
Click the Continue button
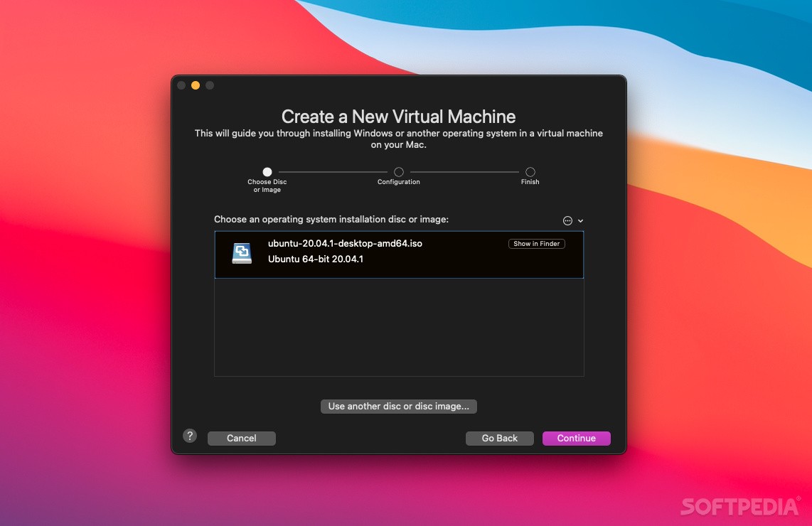click(x=577, y=438)
